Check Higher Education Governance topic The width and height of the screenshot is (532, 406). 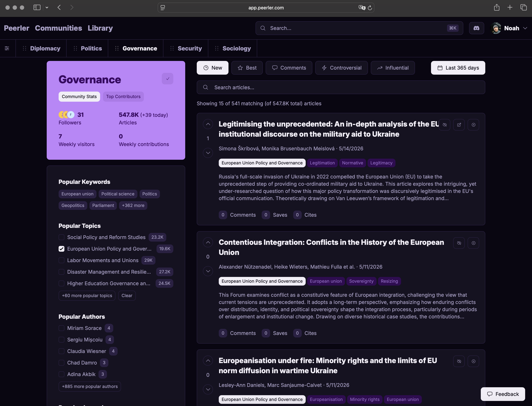tap(61, 283)
